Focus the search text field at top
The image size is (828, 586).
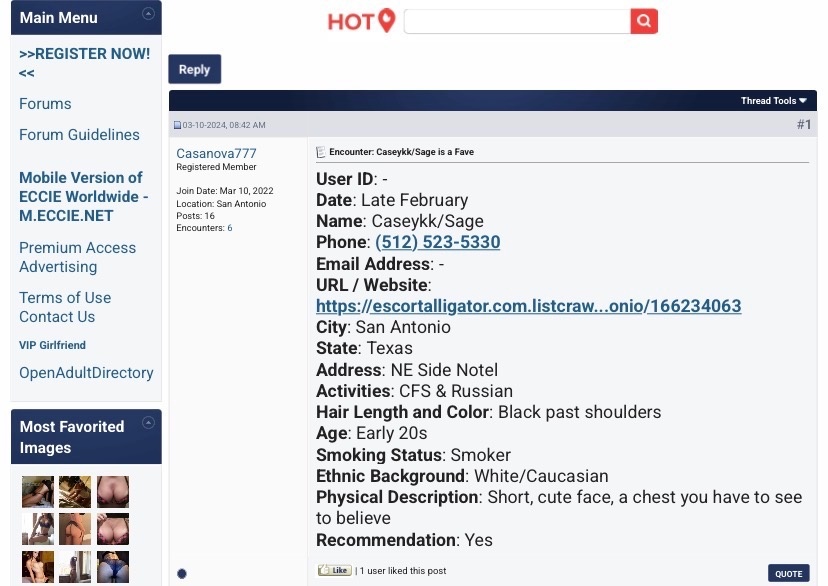(516, 21)
